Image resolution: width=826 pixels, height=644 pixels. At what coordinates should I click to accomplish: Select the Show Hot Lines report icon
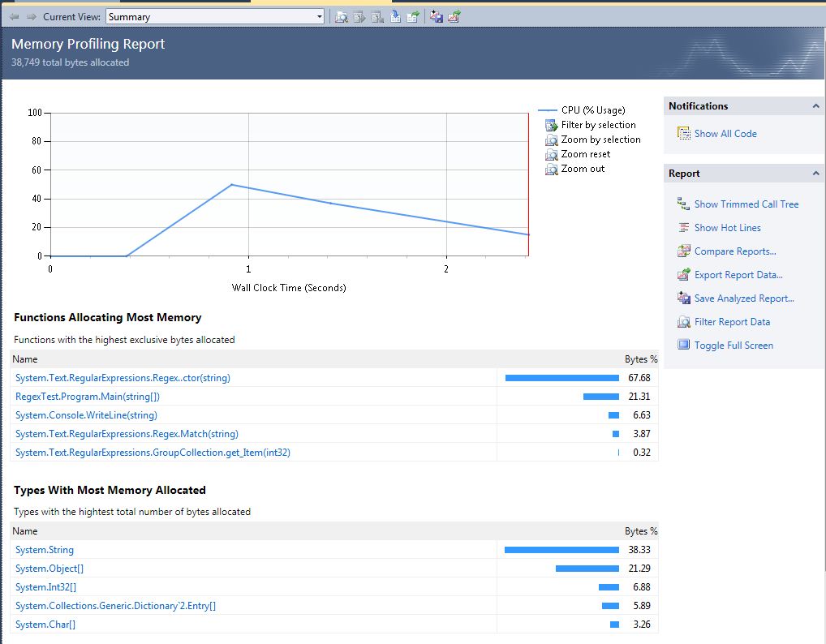tap(728, 228)
